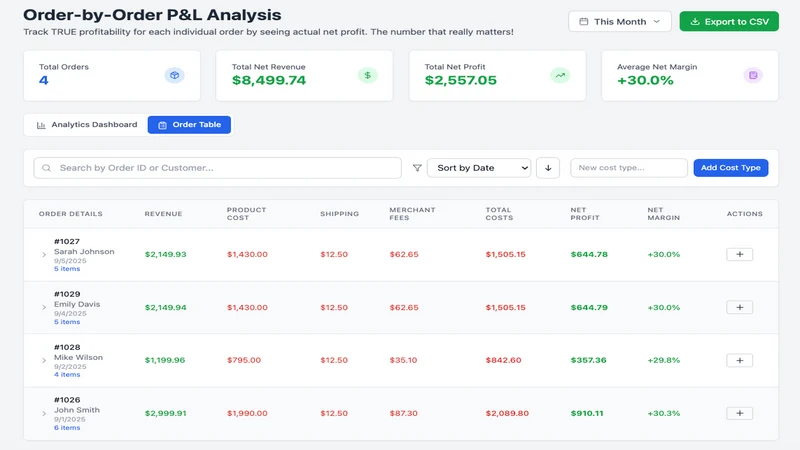Click customer name Mike Wilson

(79, 357)
